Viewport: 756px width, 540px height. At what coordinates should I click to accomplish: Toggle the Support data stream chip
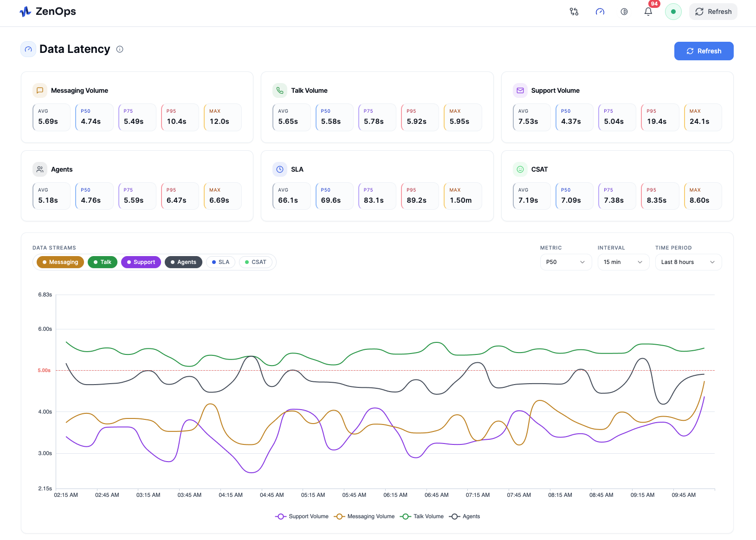pos(141,262)
